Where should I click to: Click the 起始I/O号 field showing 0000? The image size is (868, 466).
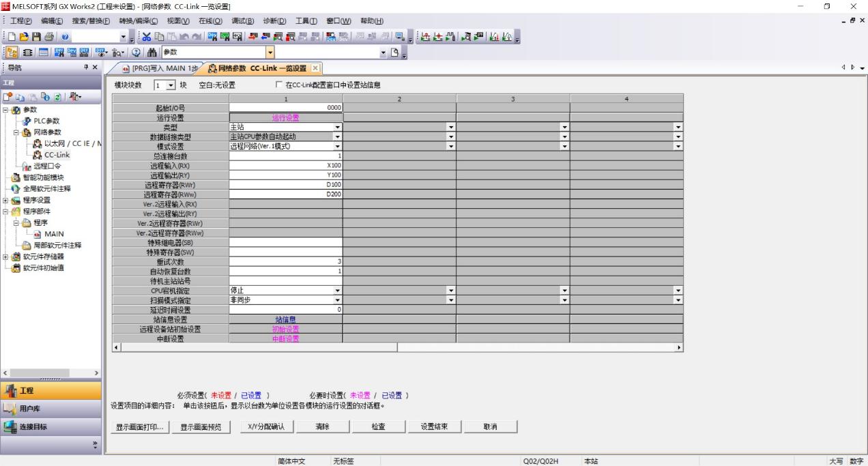point(286,107)
